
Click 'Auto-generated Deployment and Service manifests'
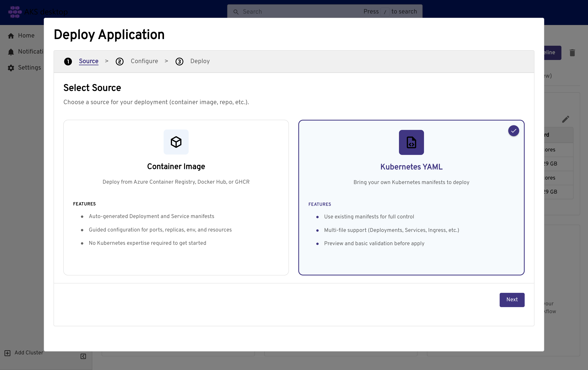[x=151, y=216]
